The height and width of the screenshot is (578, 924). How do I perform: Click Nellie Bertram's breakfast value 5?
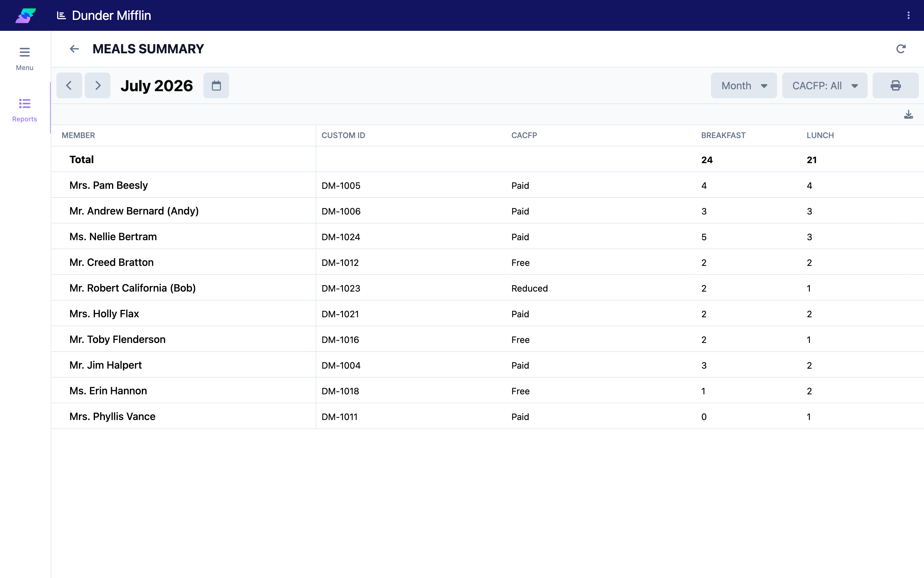pos(704,237)
